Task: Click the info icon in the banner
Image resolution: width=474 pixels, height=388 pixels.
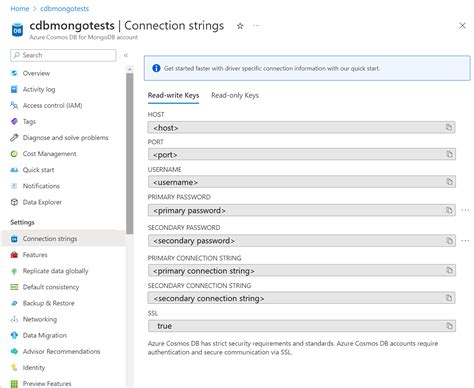Action: pyautogui.click(x=156, y=68)
